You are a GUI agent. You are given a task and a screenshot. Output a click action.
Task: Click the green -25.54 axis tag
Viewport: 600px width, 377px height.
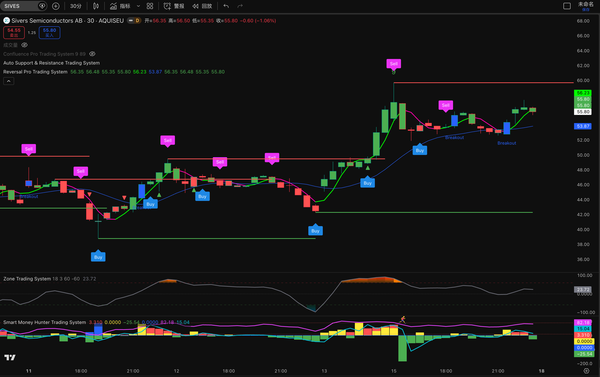[583, 354]
